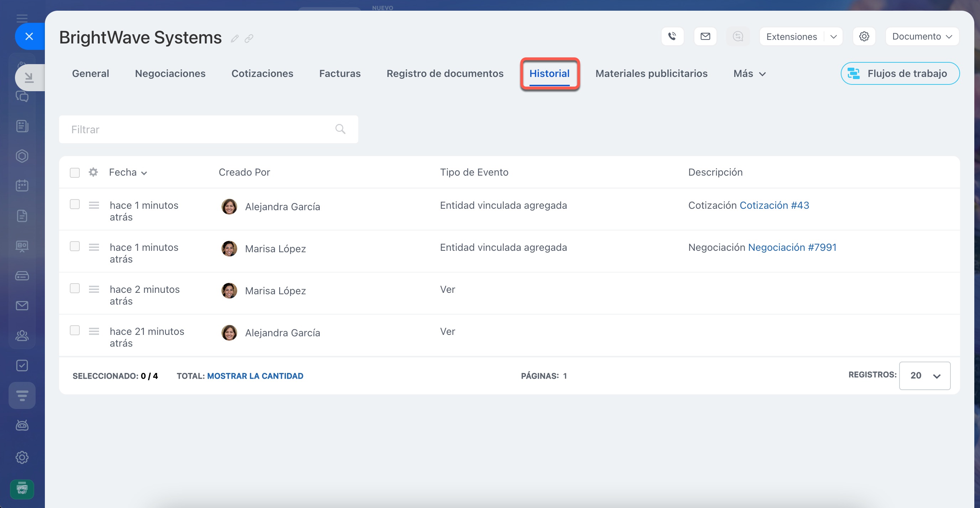
Task: Click the robot icon in left sidebar
Action: point(22,425)
